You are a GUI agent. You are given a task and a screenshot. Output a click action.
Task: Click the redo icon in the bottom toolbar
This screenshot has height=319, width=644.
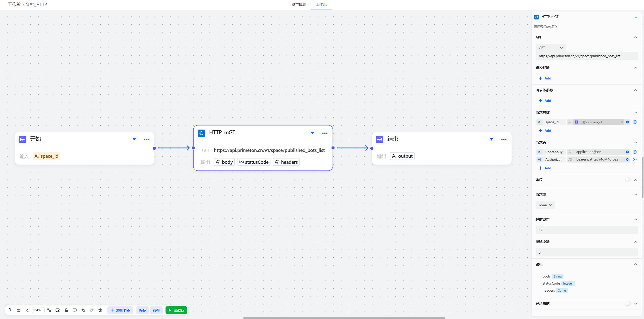92,310
